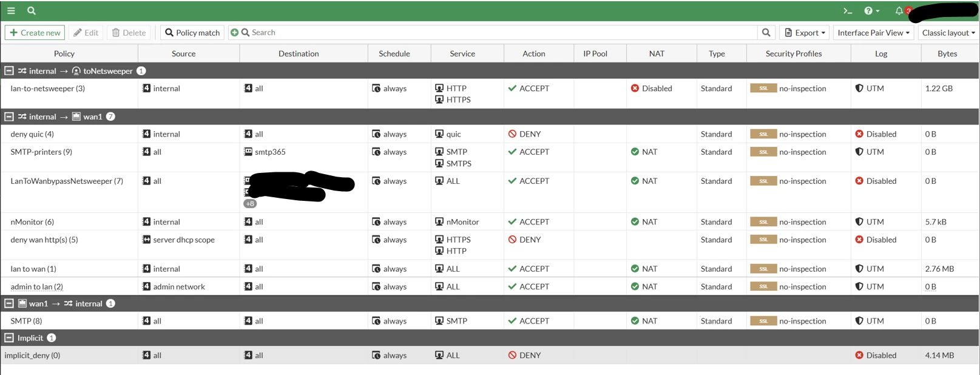Open the Export dropdown

805,33
